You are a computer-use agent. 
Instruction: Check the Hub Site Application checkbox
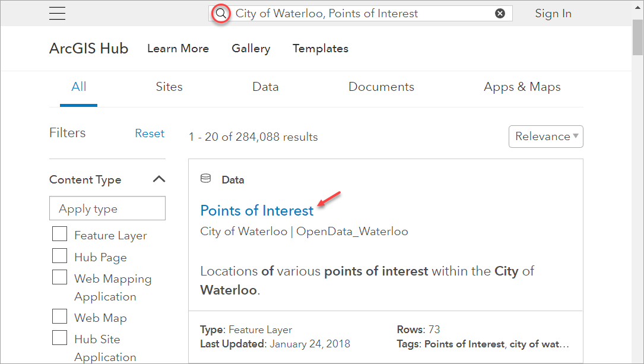pos(59,338)
